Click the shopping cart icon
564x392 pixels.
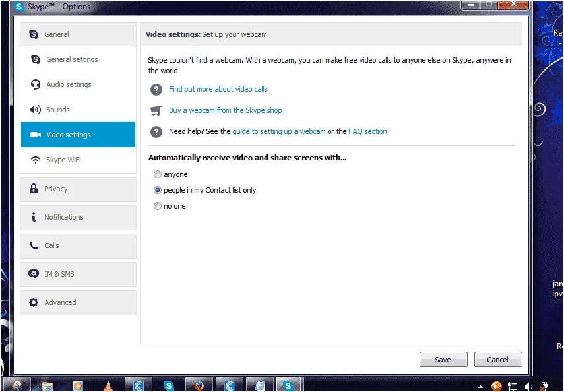click(x=156, y=110)
